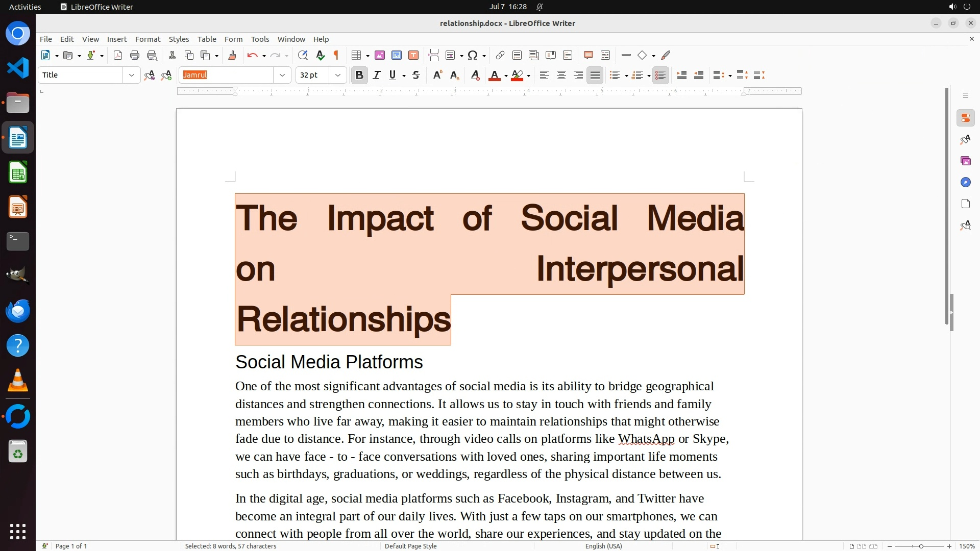Toggle Italic formatting
Viewport: 980px width, 551px height.
point(376,75)
